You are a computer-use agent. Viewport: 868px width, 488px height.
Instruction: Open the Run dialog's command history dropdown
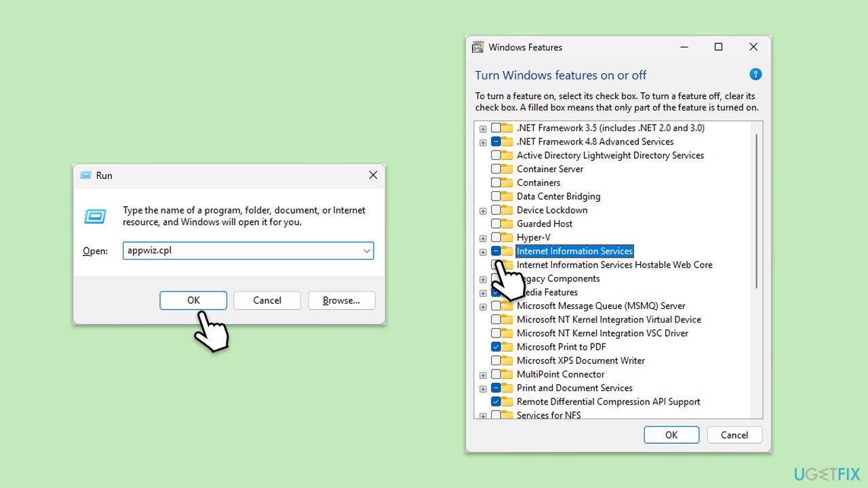pos(367,251)
